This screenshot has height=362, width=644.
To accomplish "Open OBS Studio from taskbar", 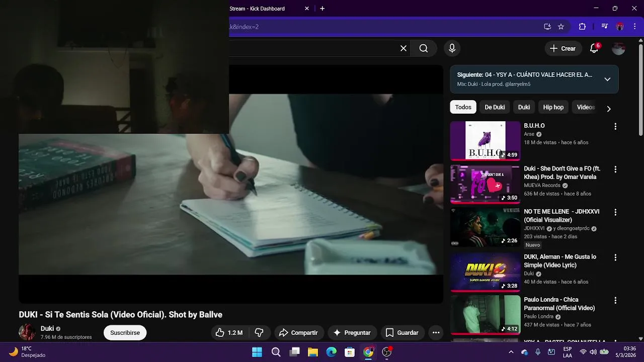I will [x=387, y=352].
